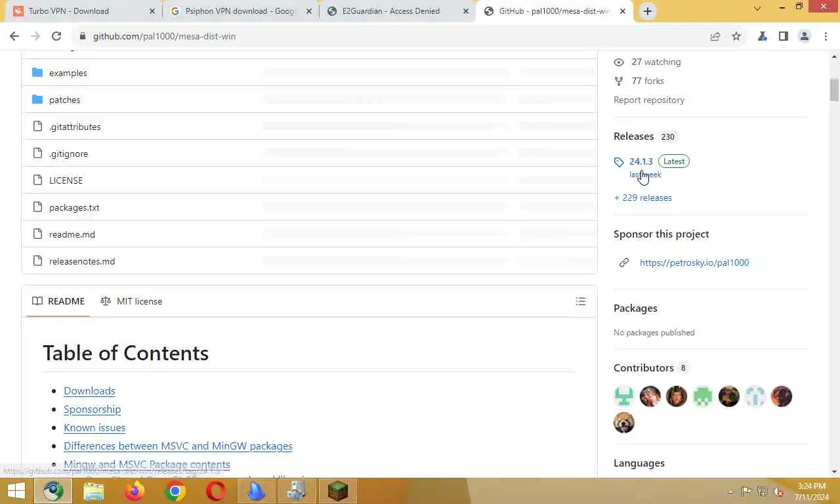Jump to the Downloads section link
This screenshot has height=504, width=840.
click(89, 390)
